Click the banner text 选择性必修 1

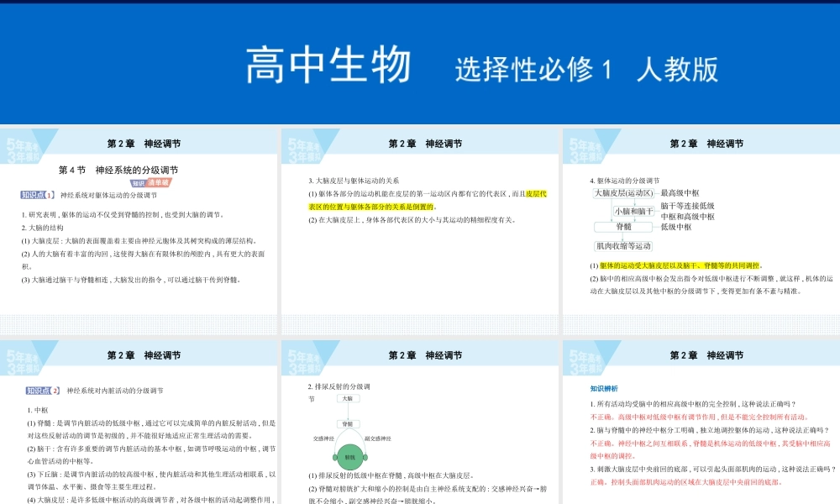(x=533, y=70)
